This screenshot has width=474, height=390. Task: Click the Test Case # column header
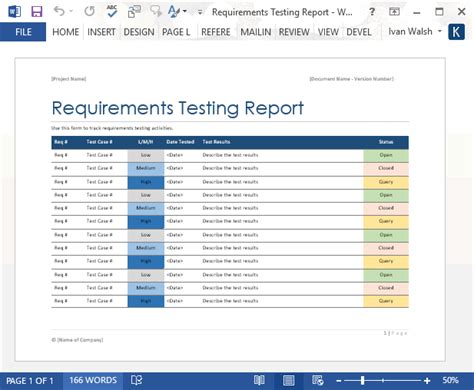(x=99, y=142)
